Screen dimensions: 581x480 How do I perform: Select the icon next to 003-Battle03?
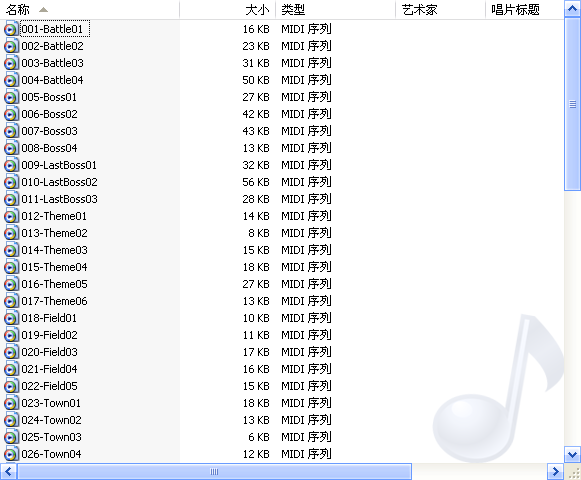(11, 63)
